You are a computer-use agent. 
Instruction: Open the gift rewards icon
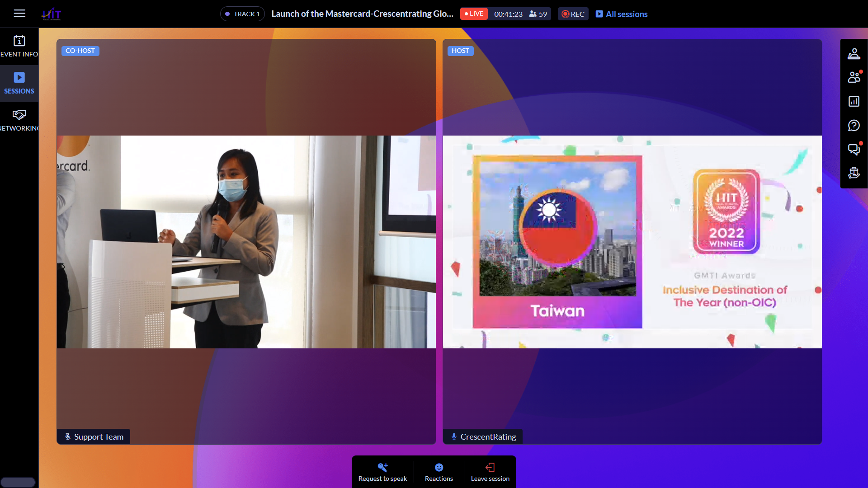coord(854,173)
